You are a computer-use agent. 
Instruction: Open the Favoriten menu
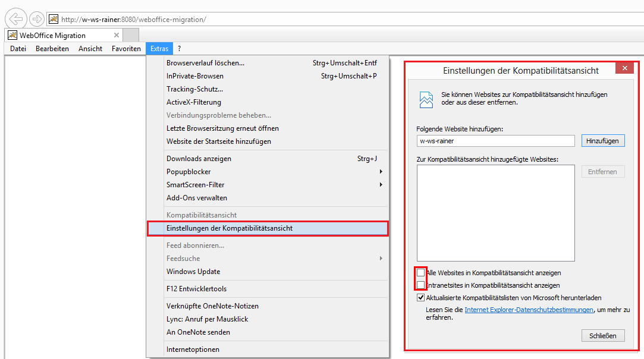tap(125, 49)
